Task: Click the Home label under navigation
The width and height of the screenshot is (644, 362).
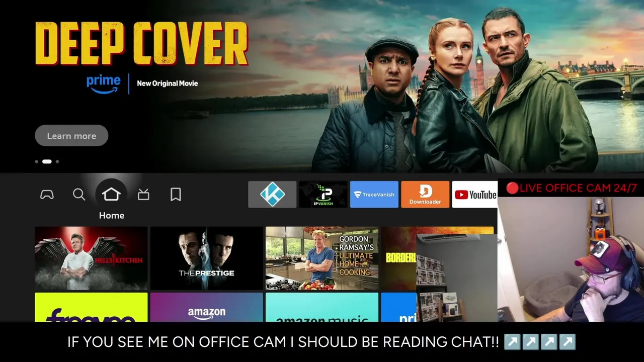Action: point(112,215)
